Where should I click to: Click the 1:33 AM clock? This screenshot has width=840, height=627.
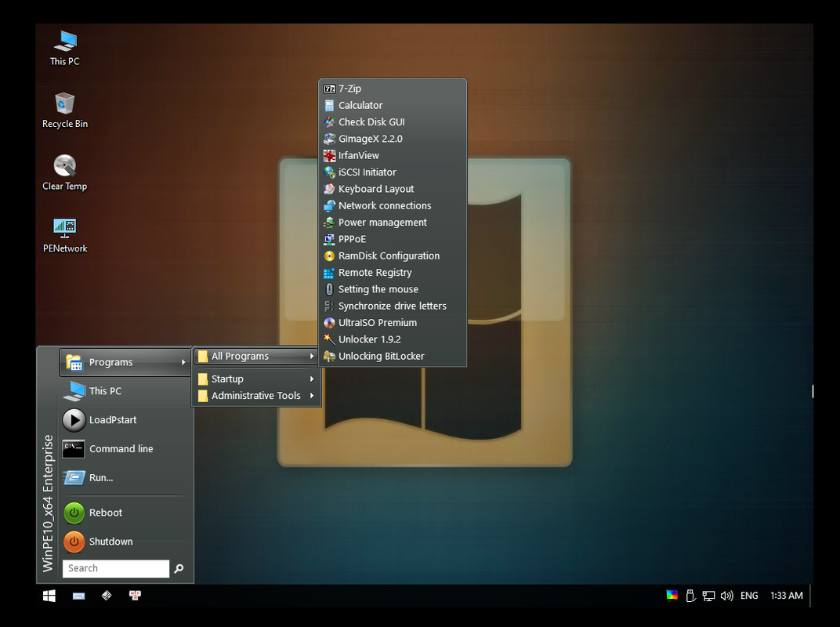[787, 596]
